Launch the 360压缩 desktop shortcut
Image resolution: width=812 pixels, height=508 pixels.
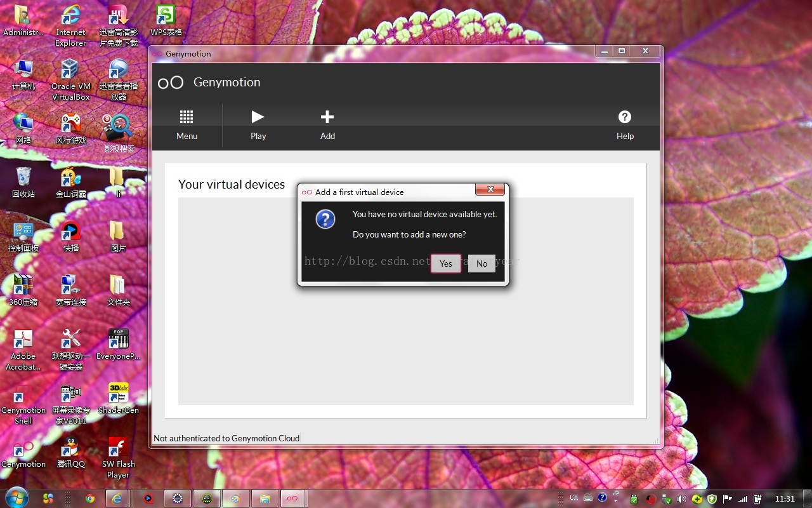coord(23,291)
